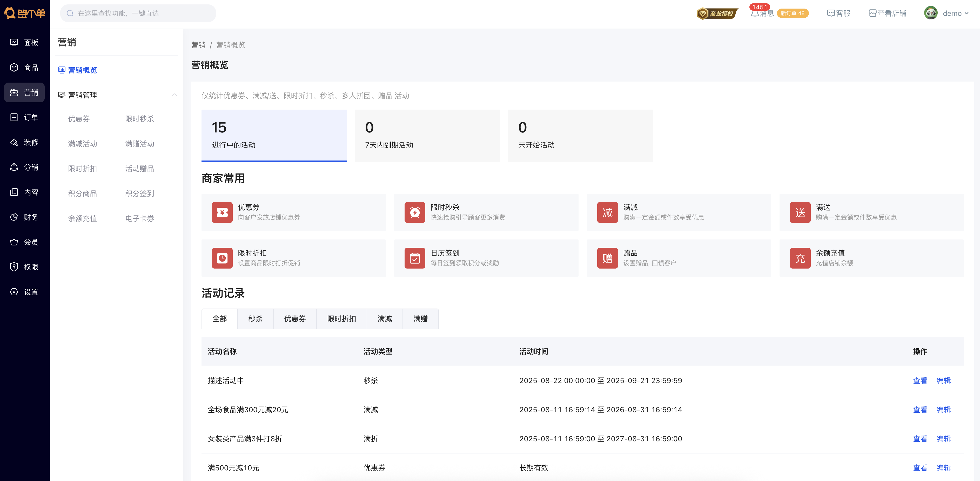
Task: Select the 营销概览 menu item
Action: click(x=82, y=70)
